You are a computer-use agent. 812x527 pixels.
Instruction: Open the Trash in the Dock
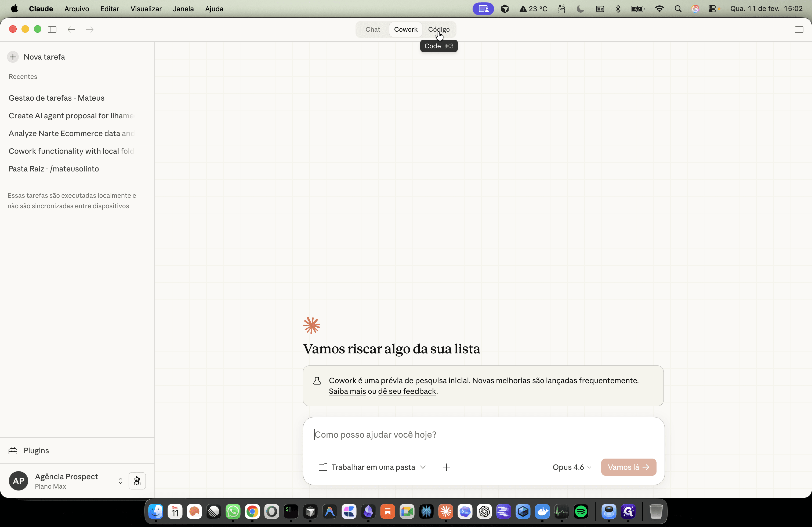(x=655, y=511)
